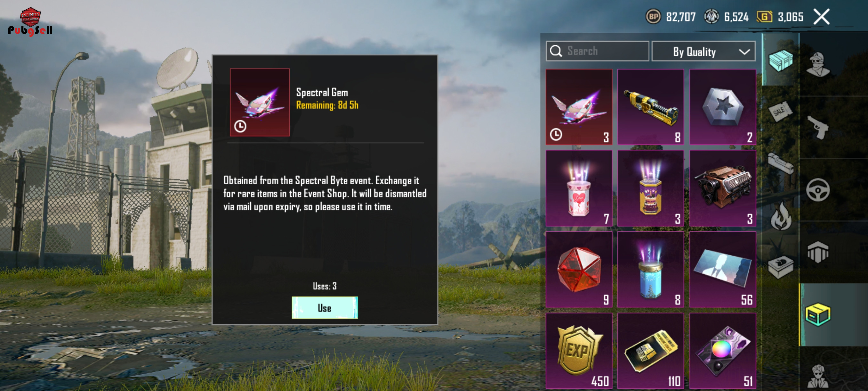Expand the By Quality sort dropdown
The height and width of the screenshot is (391, 868).
(703, 51)
